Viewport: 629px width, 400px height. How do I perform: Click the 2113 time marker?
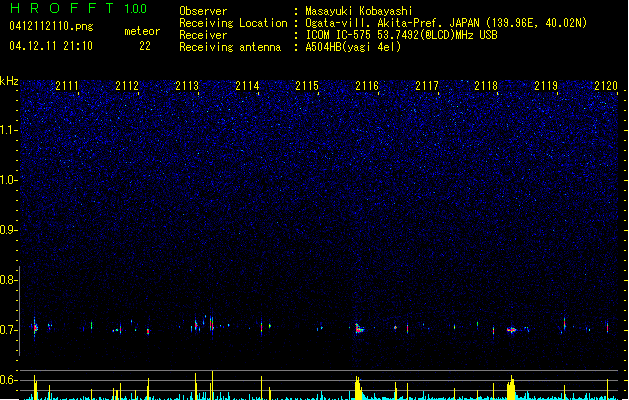click(187, 85)
